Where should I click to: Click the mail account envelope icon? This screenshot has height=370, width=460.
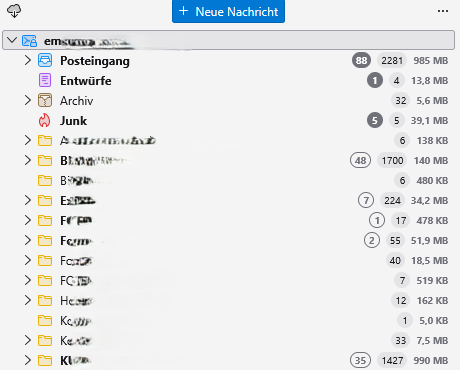29,41
